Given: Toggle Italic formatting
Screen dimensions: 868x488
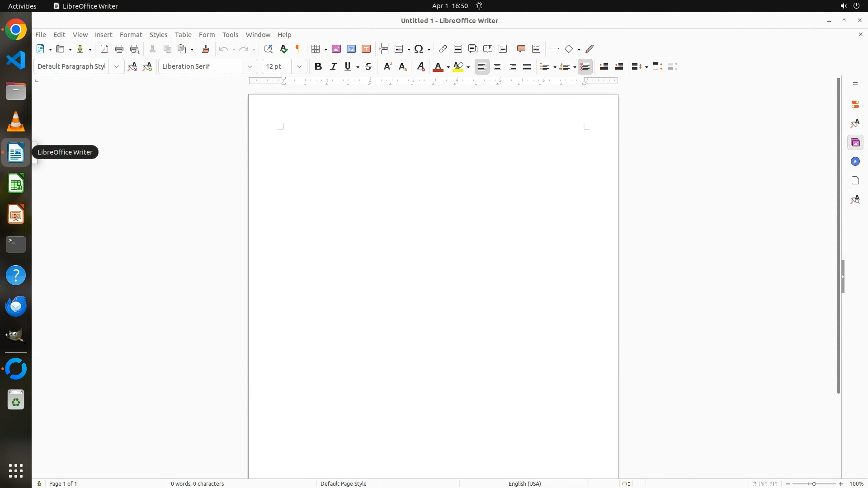Looking at the screenshot, I should 334,66.
